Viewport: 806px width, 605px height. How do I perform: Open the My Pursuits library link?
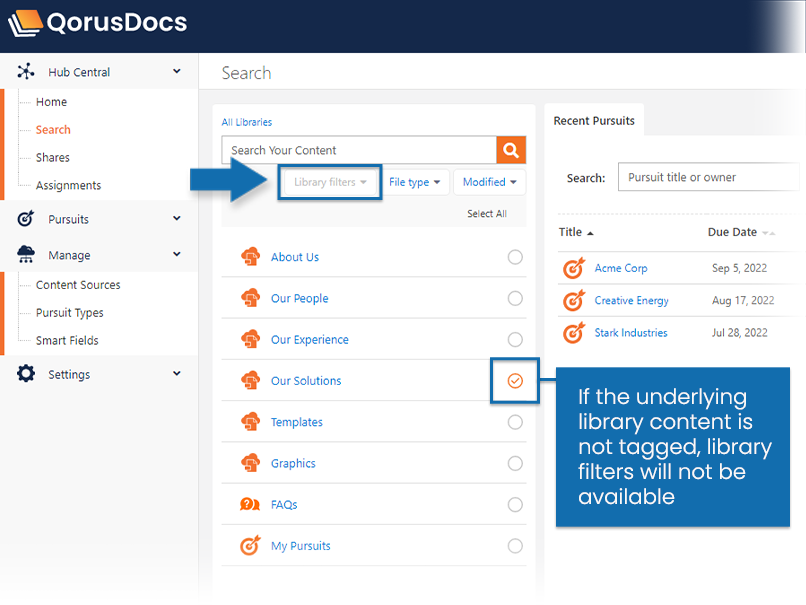coord(301,546)
